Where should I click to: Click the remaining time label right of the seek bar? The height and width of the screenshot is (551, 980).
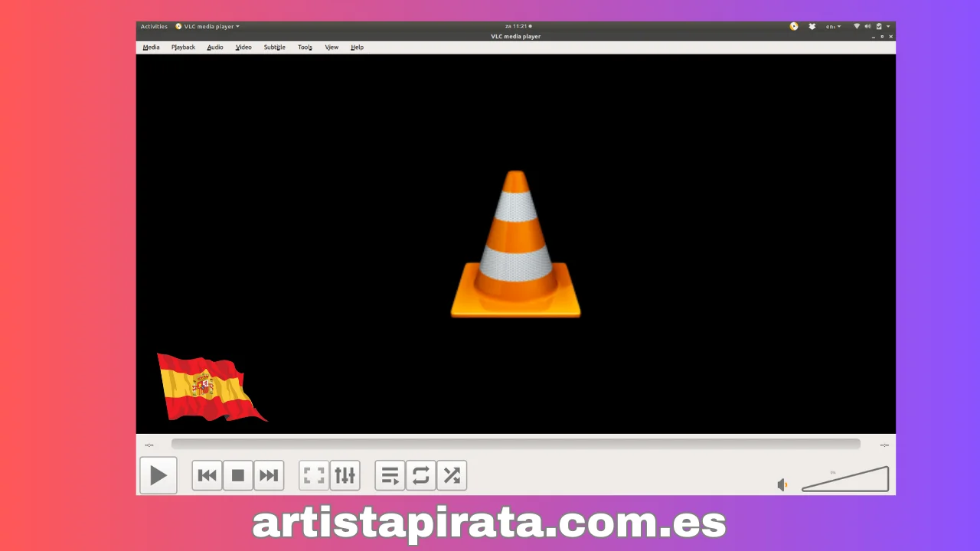[x=884, y=445]
